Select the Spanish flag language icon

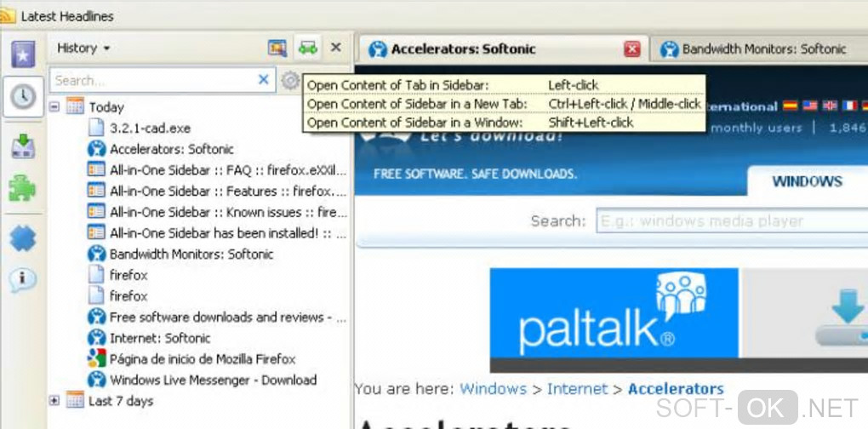790,106
